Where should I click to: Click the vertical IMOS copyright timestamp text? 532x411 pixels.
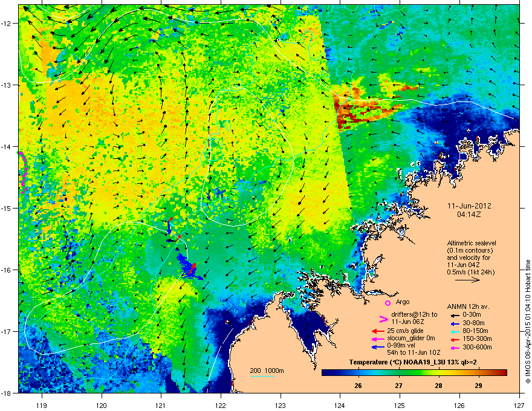click(x=528, y=322)
